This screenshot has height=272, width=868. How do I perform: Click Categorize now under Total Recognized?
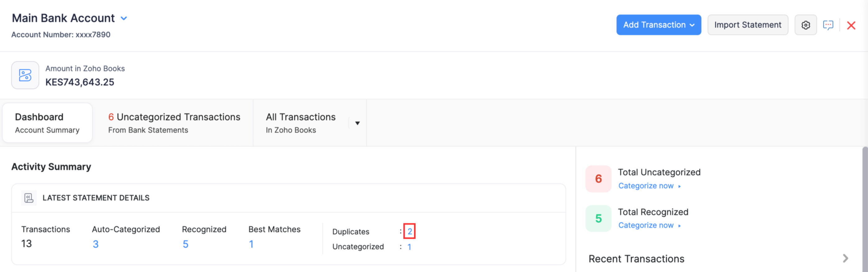coord(646,225)
